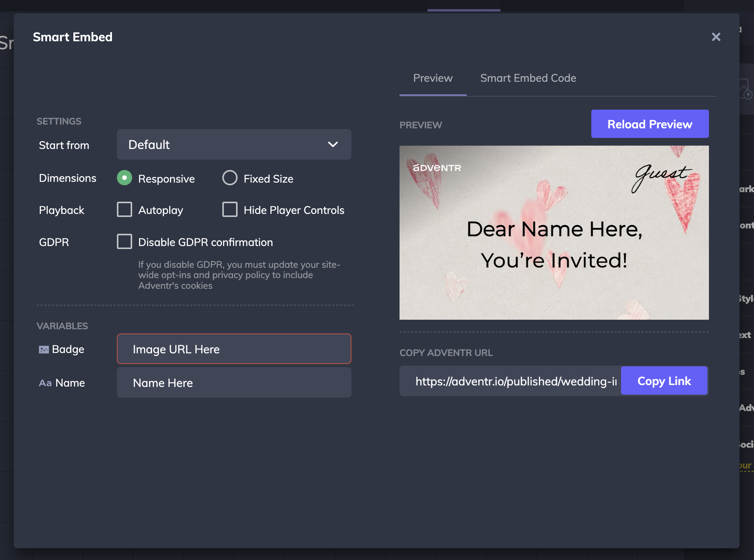Check Hide Player Controls
This screenshot has width=754, height=560.
point(230,210)
